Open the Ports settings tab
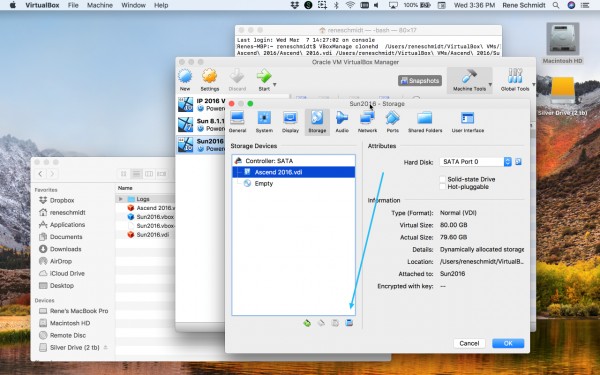This screenshot has height=375, width=600. 392,122
